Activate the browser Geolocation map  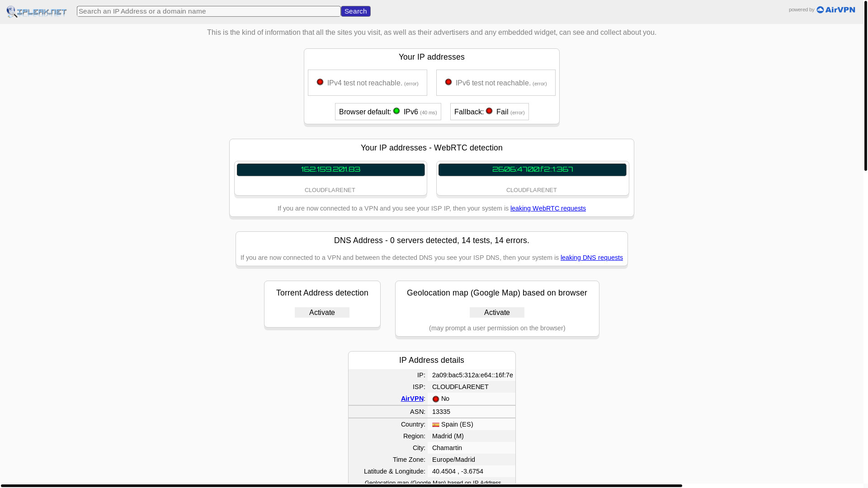(x=497, y=313)
